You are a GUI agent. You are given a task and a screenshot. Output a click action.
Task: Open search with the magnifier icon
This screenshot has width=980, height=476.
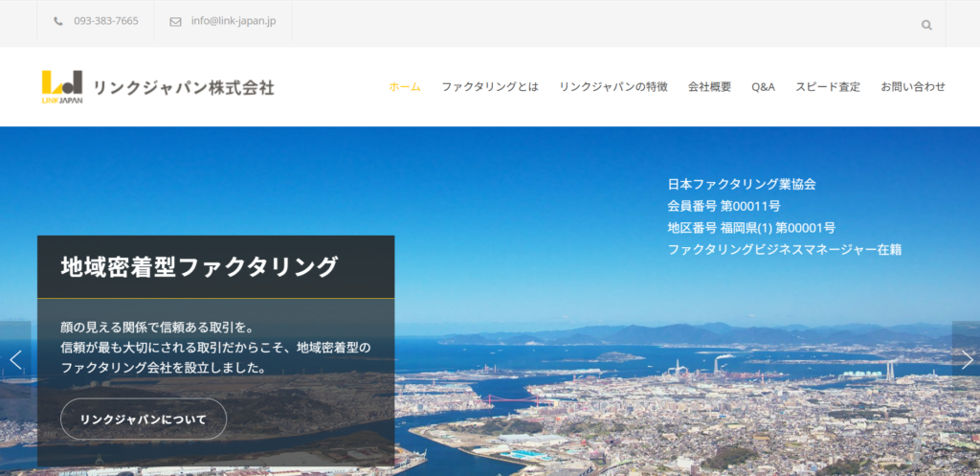(926, 25)
